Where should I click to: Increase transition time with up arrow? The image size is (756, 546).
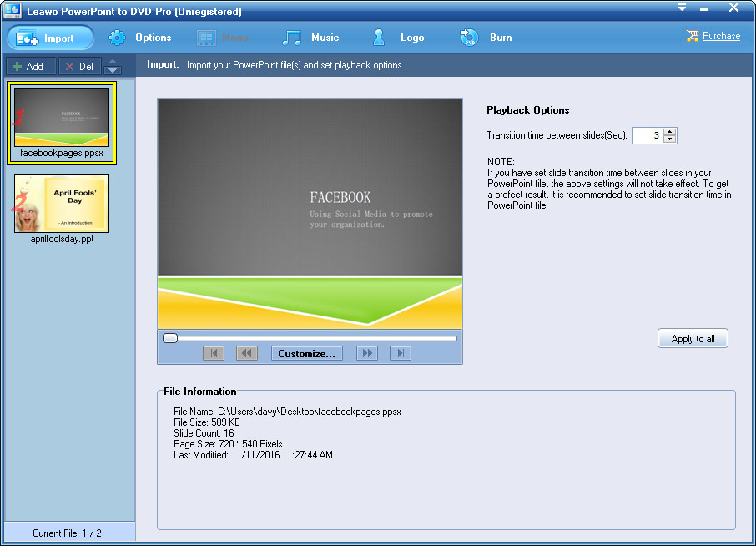coord(670,131)
